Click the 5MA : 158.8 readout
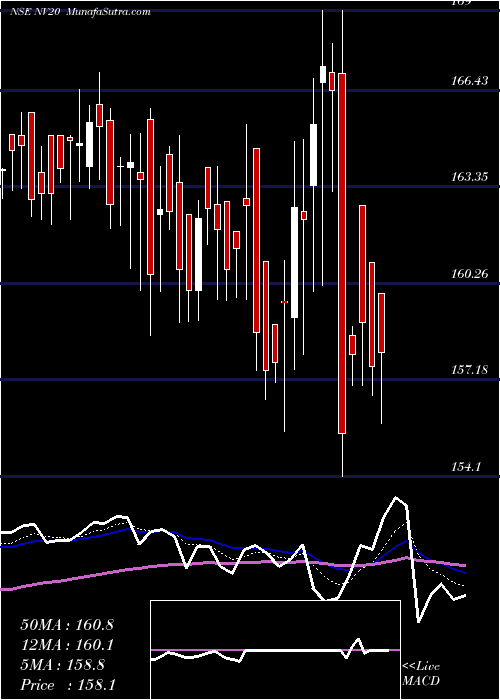The width and height of the screenshot is (500, 700). [62, 665]
